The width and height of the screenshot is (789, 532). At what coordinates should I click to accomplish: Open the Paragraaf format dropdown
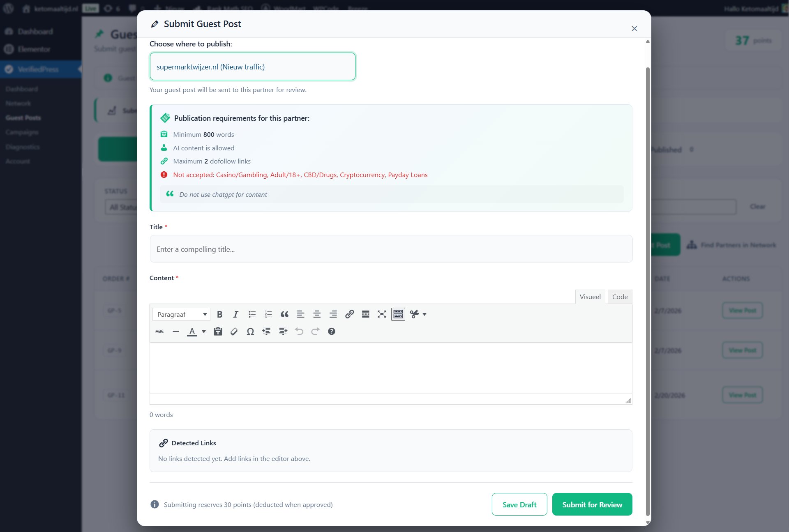pos(181,314)
